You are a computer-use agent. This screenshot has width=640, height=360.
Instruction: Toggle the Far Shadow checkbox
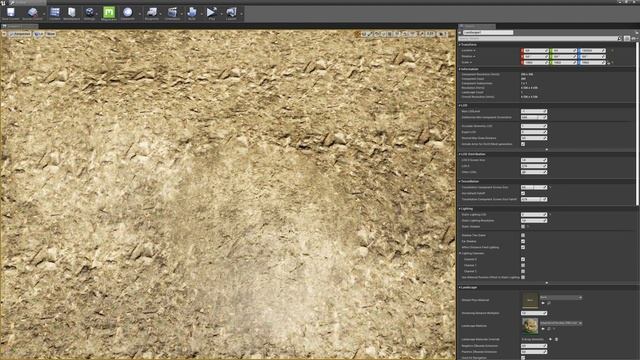(523, 241)
